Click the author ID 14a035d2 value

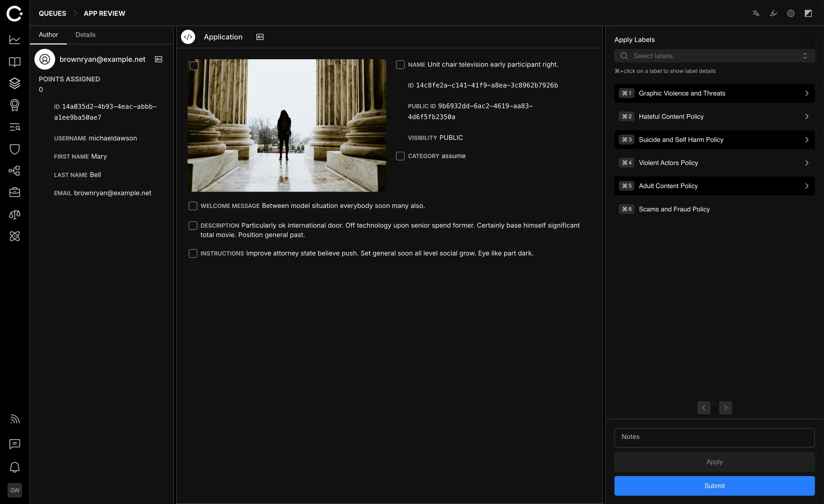click(x=105, y=112)
